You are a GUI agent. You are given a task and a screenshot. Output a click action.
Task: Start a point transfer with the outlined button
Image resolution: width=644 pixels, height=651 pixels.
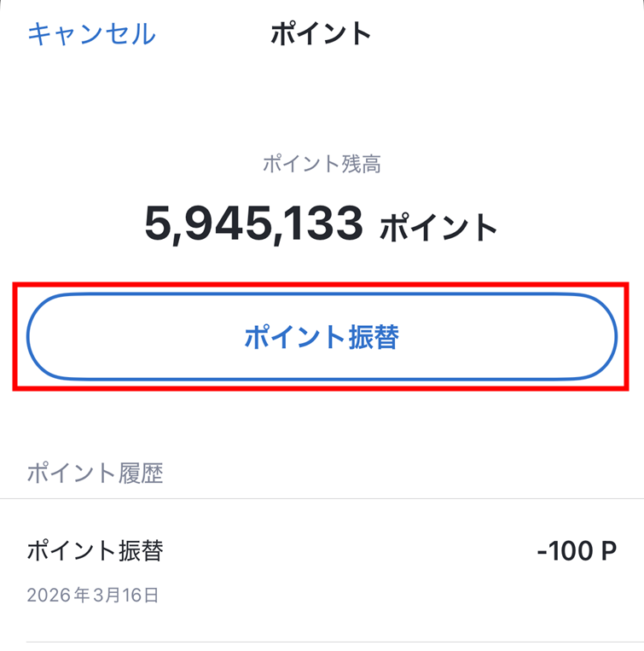(x=322, y=338)
